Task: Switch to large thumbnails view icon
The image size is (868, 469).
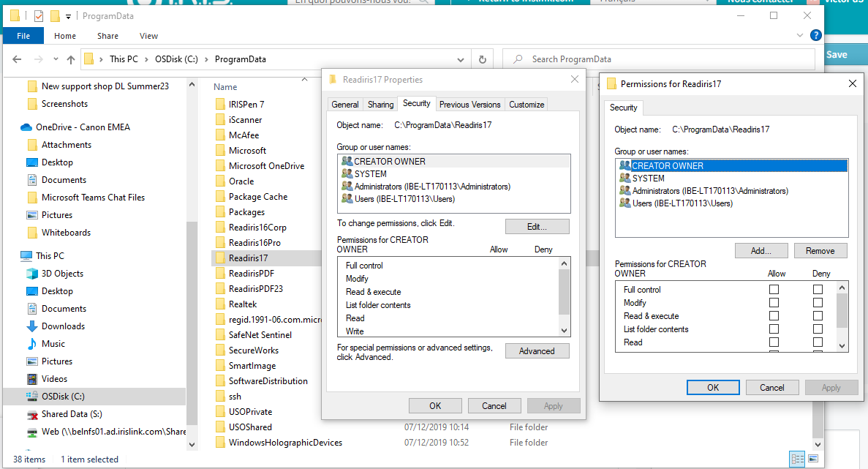Action: [x=813, y=459]
